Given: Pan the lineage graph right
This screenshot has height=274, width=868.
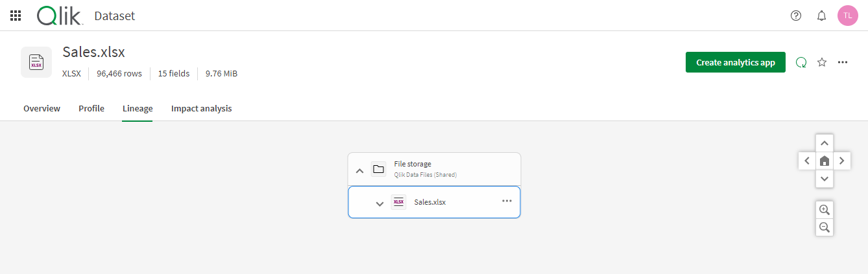Looking at the screenshot, I should (x=841, y=161).
